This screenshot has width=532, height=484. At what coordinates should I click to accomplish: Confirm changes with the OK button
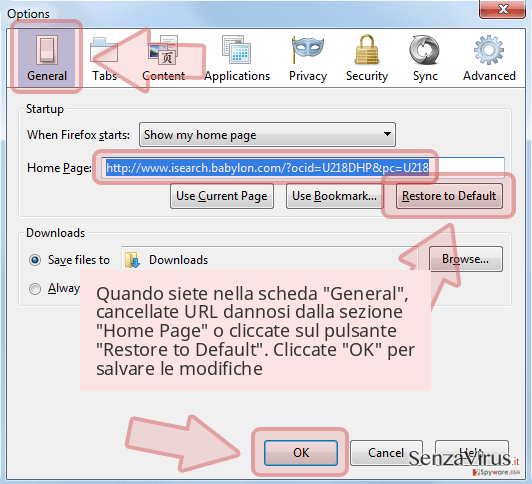pos(301,453)
